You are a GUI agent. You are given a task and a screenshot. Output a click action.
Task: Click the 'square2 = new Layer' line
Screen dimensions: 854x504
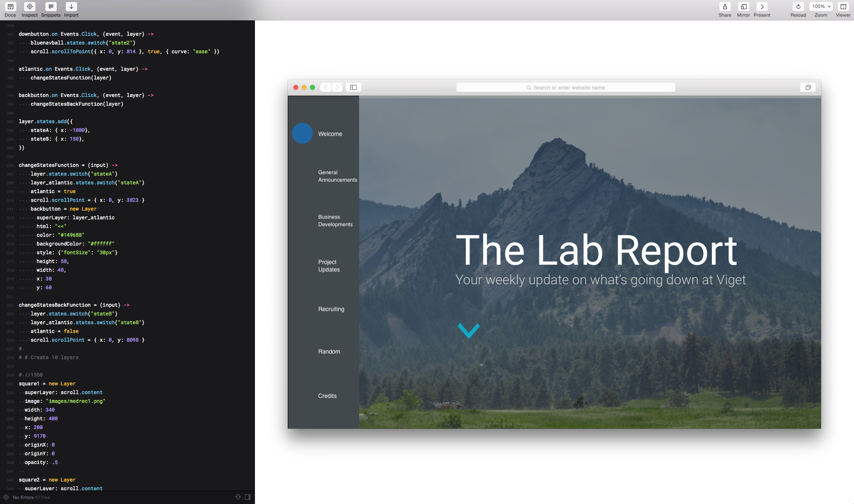[47, 480]
